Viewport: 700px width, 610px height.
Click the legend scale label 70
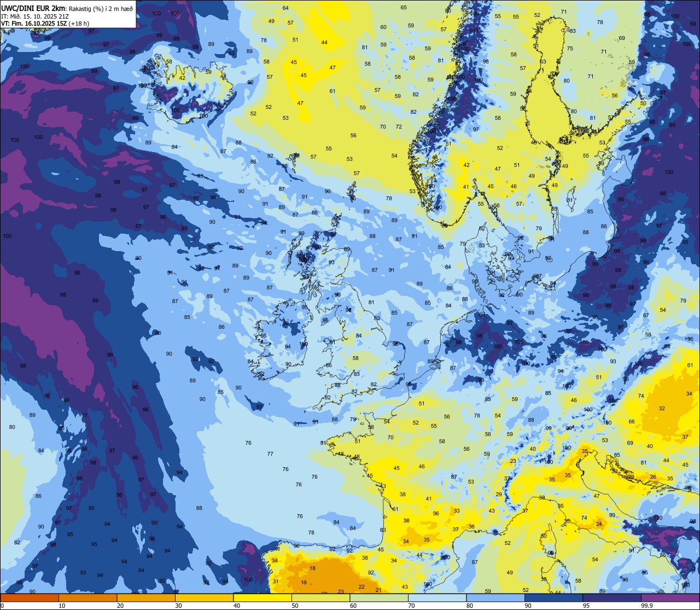coord(411,606)
